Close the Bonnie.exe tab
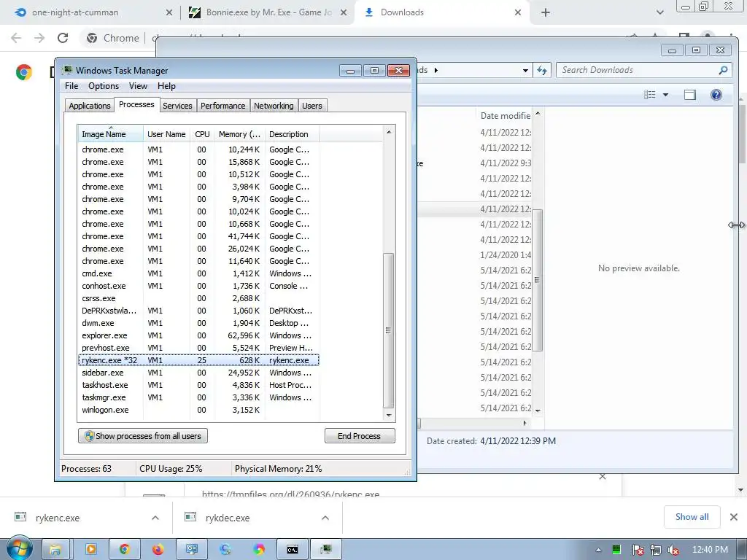747x560 pixels. coord(344,12)
